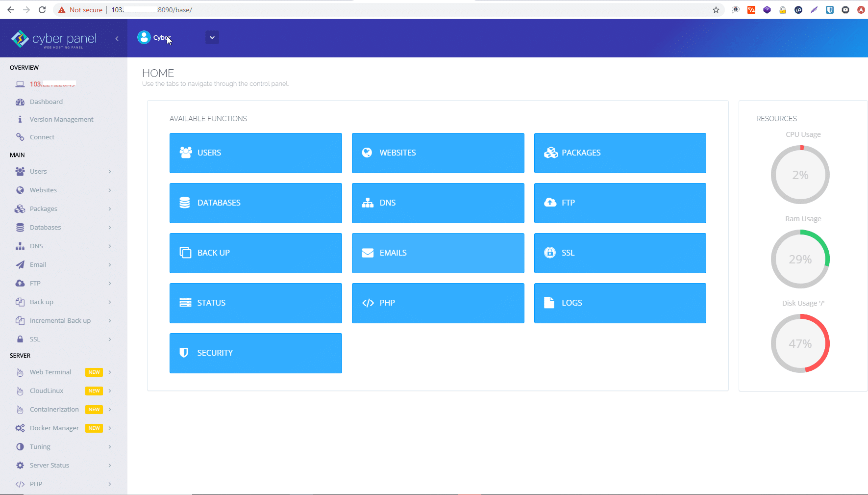The height and width of the screenshot is (495, 868).
Task: Click the PHP code icon at sidebar bottom
Action: pos(20,484)
